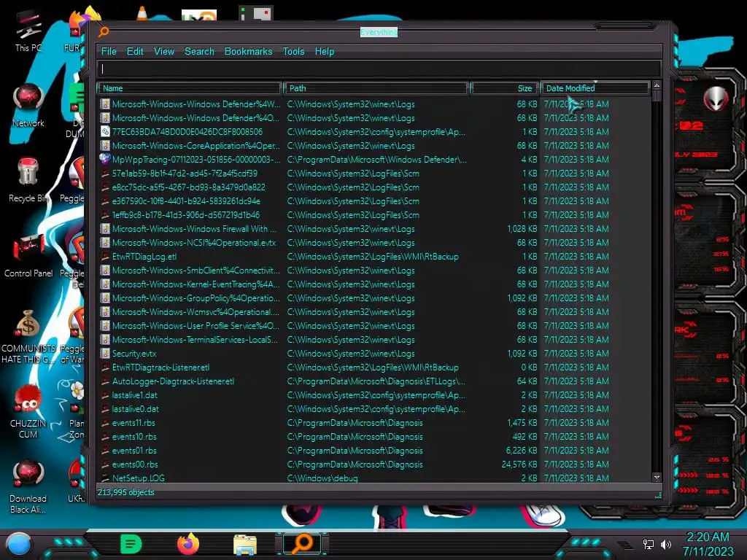The image size is (747, 560).
Task: Click the 213,995 objects status bar text
Action: point(125,492)
